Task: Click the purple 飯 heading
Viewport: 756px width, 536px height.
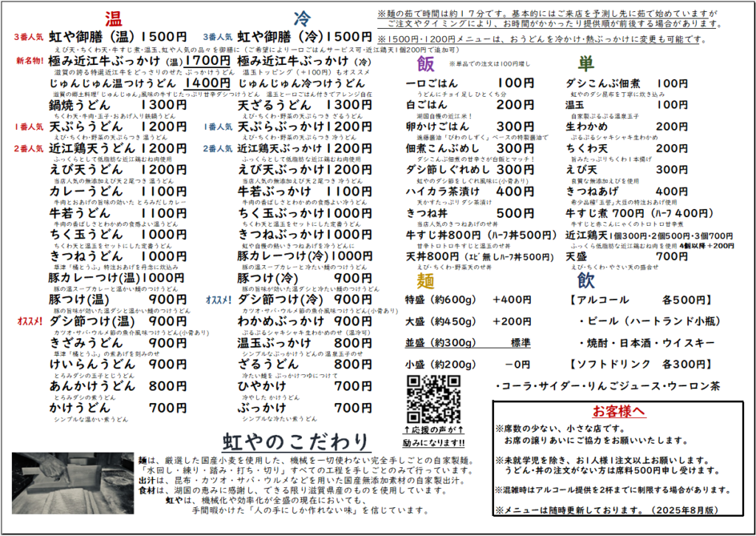Action: pos(425,63)
